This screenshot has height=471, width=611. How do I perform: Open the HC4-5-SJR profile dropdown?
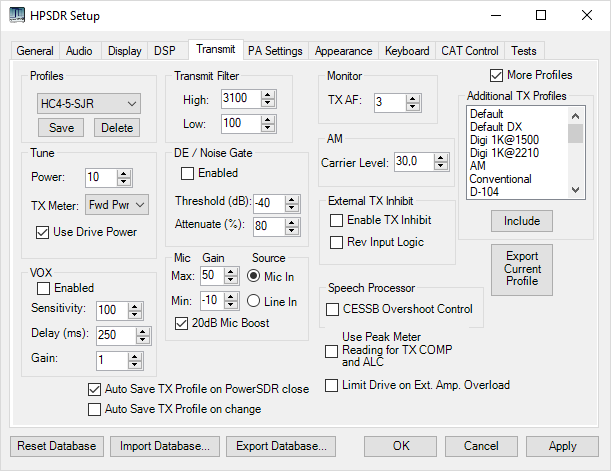click(89, 104)
